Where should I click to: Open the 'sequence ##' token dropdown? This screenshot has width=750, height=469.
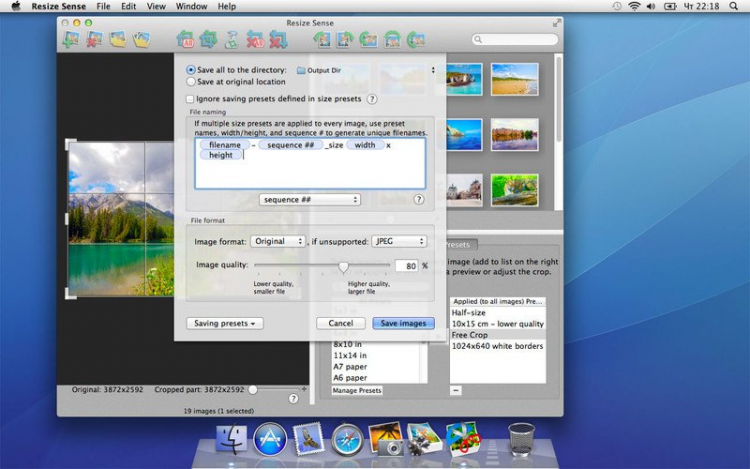[309, 200]
